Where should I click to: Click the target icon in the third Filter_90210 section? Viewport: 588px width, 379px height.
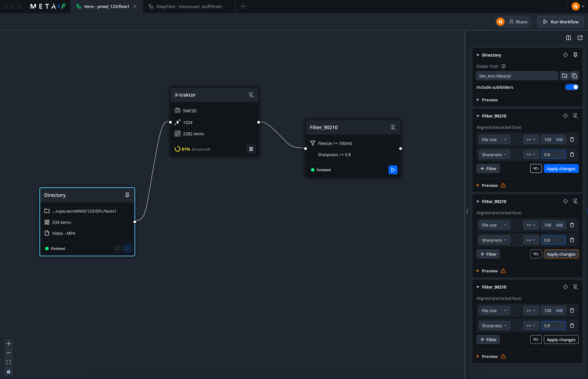[x=565, y=287]
